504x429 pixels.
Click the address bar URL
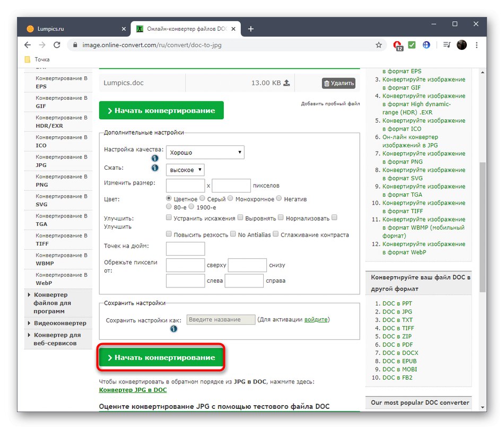click(x=152, y=45)
